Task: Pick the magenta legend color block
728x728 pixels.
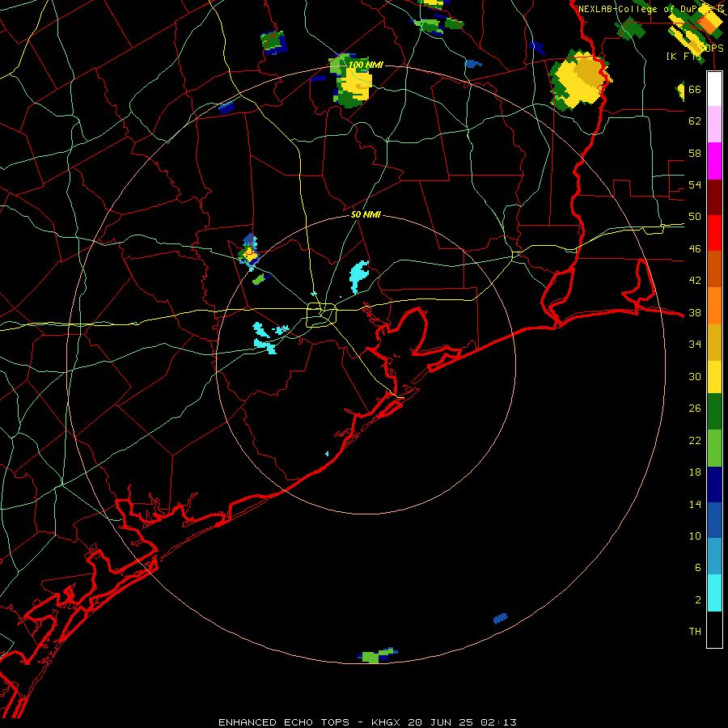Action: pyautogui.click(x=714, y=161)
